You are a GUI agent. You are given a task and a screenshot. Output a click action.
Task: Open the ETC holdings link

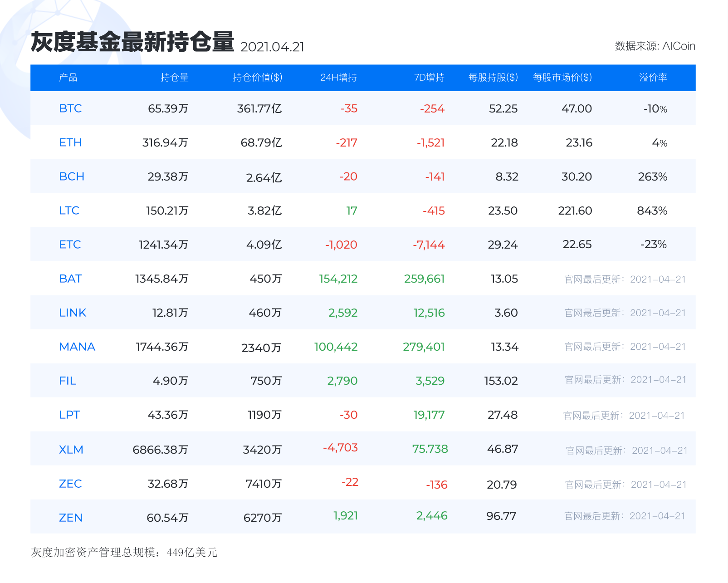pos(70,244)
